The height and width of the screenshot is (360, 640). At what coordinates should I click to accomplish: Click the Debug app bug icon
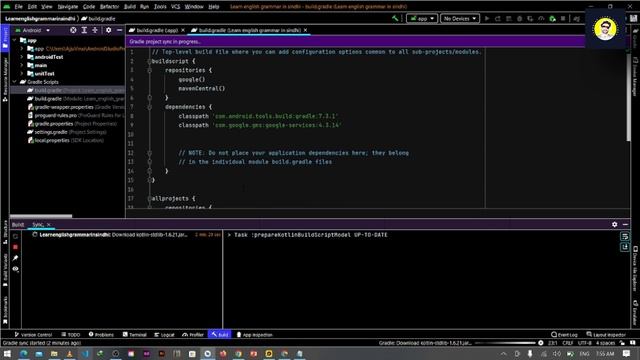[x=519, y=18]
